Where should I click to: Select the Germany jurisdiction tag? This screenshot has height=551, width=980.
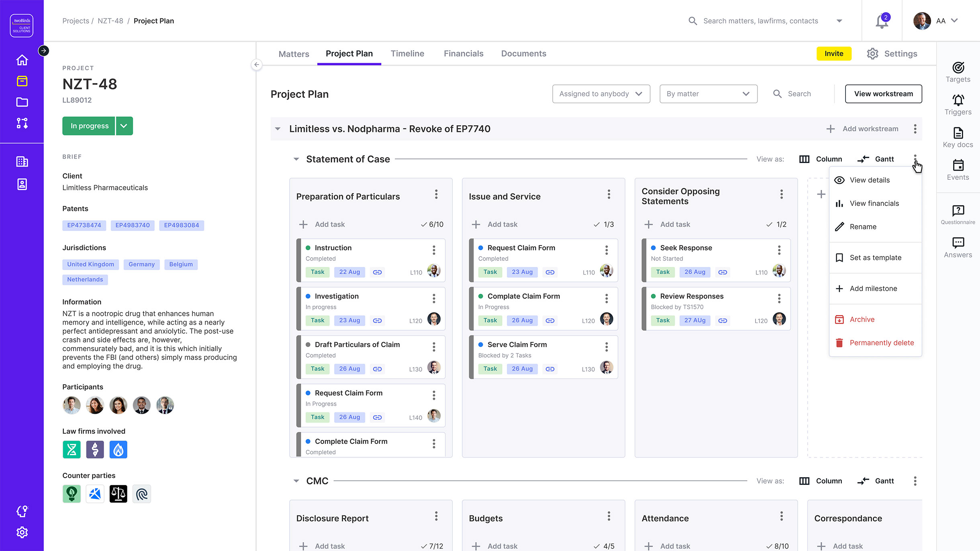[x=141, y=264]
